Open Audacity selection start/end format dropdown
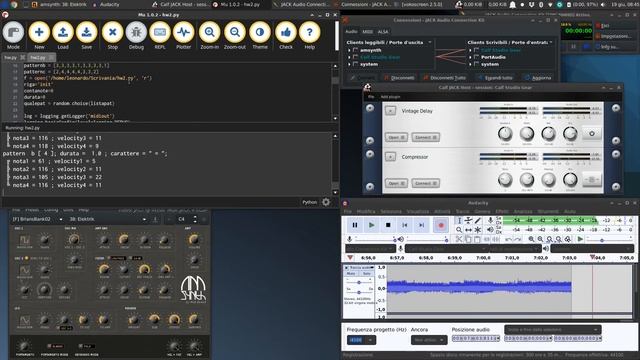Viewport: 640px width, 360px height. [x=553, y=329]
